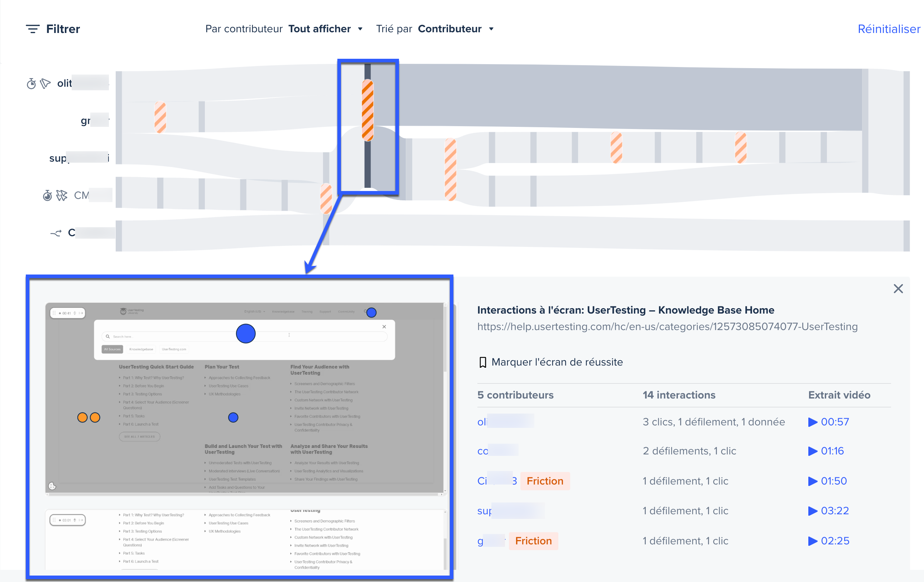Click the orange striped friction marker inside the highlighted node

pyautogui.click(x=367, y=110)
